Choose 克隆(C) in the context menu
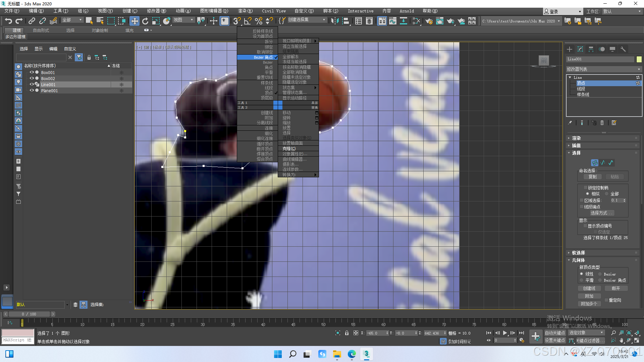The width and height of the screenshot is (644, 362). point(289,148)
